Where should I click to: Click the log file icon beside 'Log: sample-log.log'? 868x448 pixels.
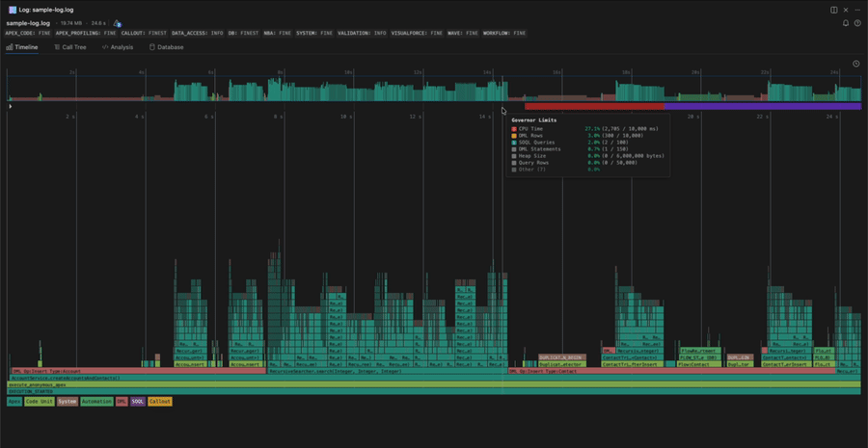coord(13,10)
